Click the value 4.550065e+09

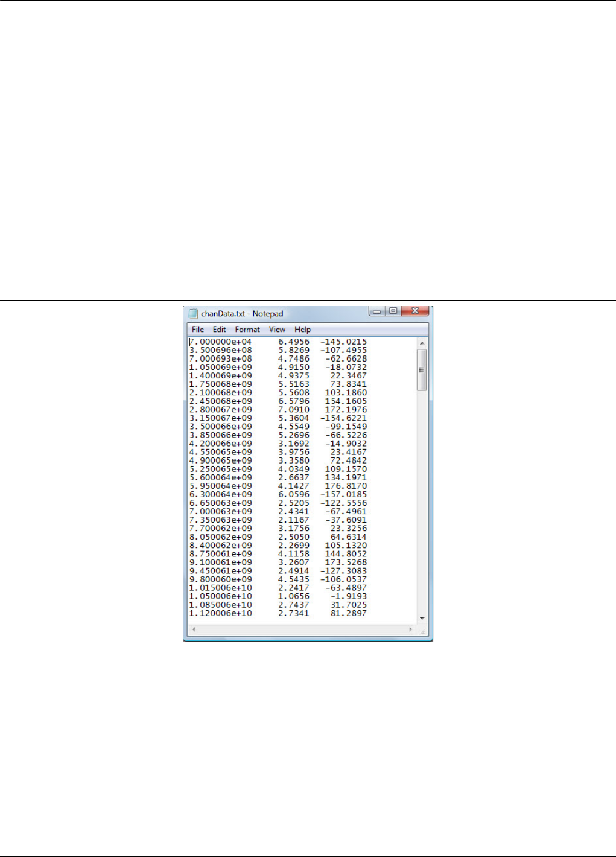221,451
